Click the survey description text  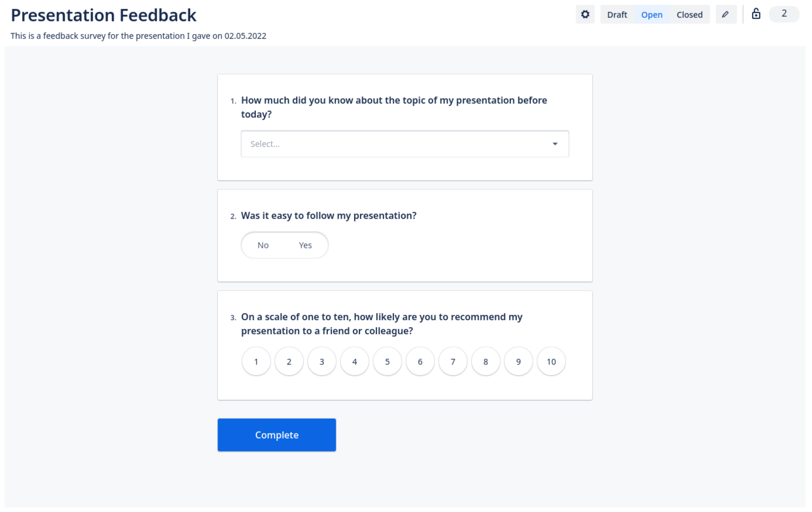click(138, 36)
